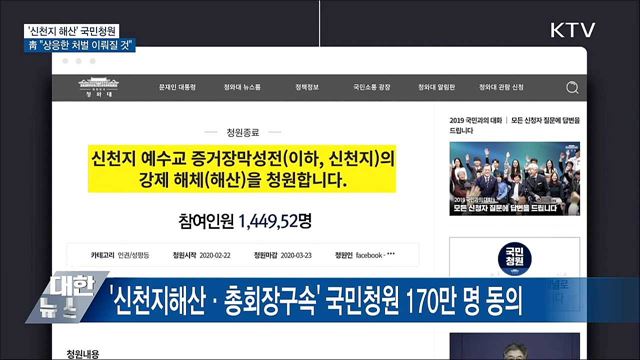Viewport: 640px width, 360px height.
Task: Open 청와대 뉴스룸 menu
Action: (242, 87)
